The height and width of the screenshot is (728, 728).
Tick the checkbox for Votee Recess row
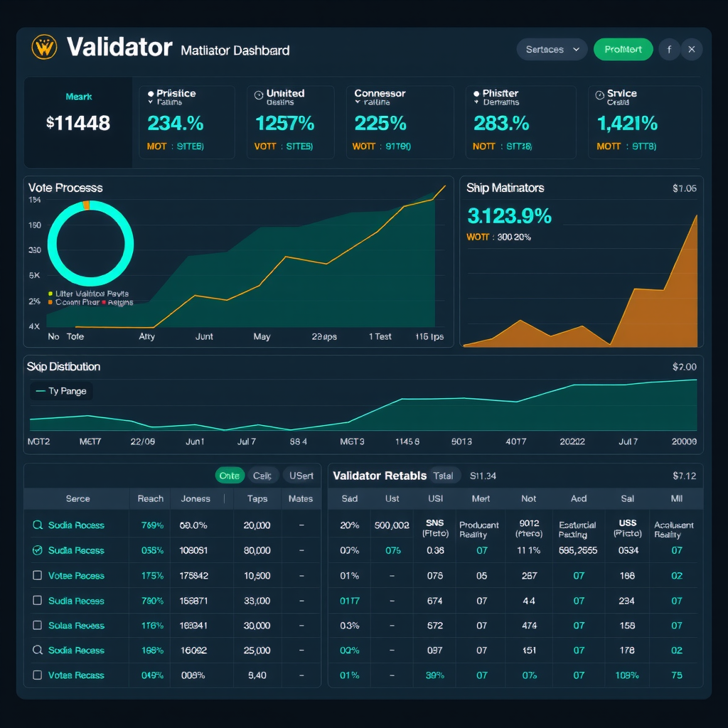(x=38, y=576)
